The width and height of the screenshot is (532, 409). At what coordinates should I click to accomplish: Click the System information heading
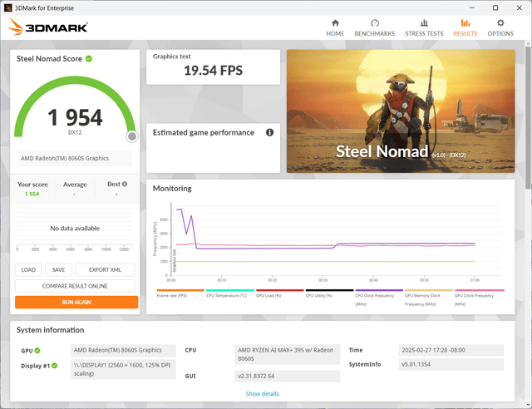point(50,330)
